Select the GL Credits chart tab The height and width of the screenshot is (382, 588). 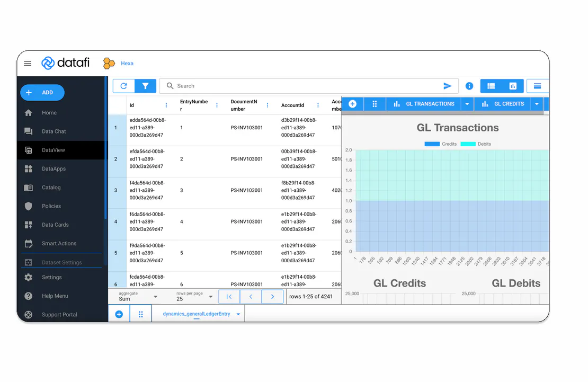(503, 104)
